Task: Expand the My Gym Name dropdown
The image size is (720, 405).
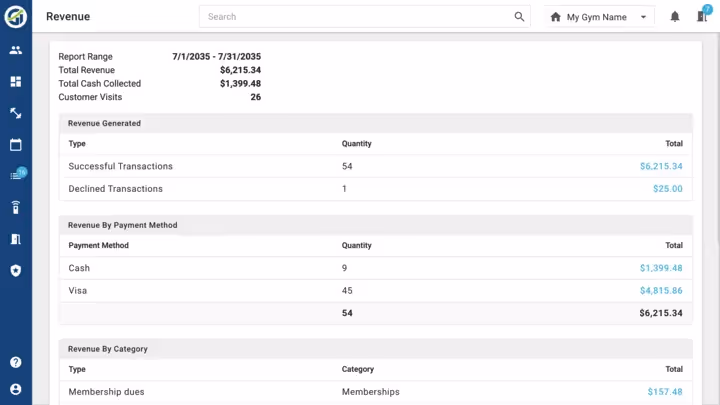Action: [643, 17]
